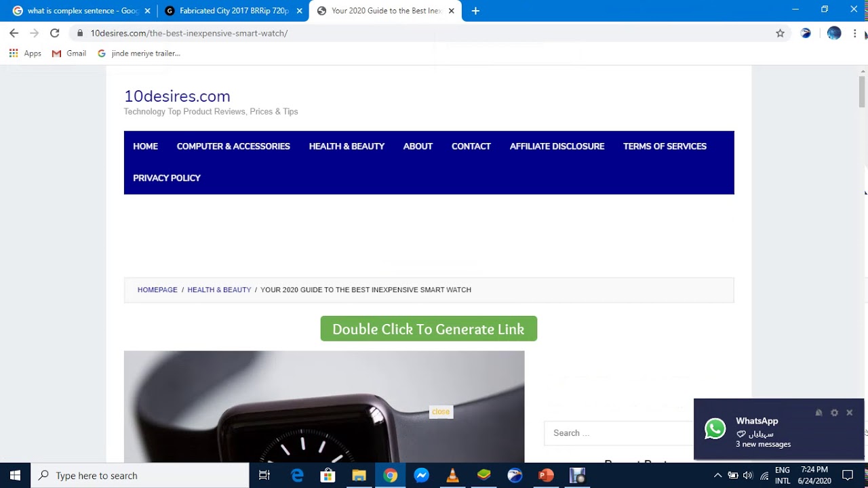This screenshot has height=488, width=868.
Task: Open WhatsApp notification settings gear
Action: pyautogui.click(x=834, y=413)
